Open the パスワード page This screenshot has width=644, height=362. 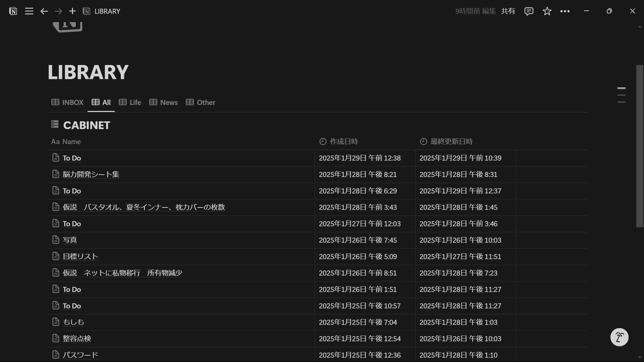[80, 354]
